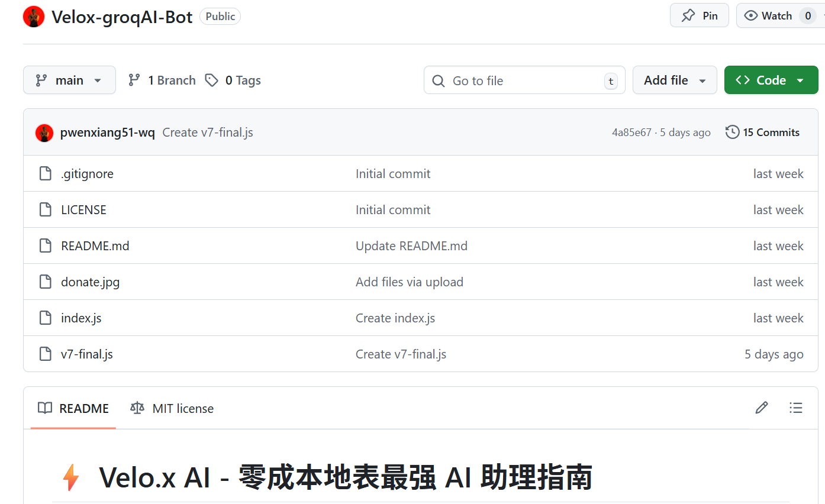The height and width of the screenshot is (504, 825).
Task: Click the Watch button
Action: [x=769, y=15]
